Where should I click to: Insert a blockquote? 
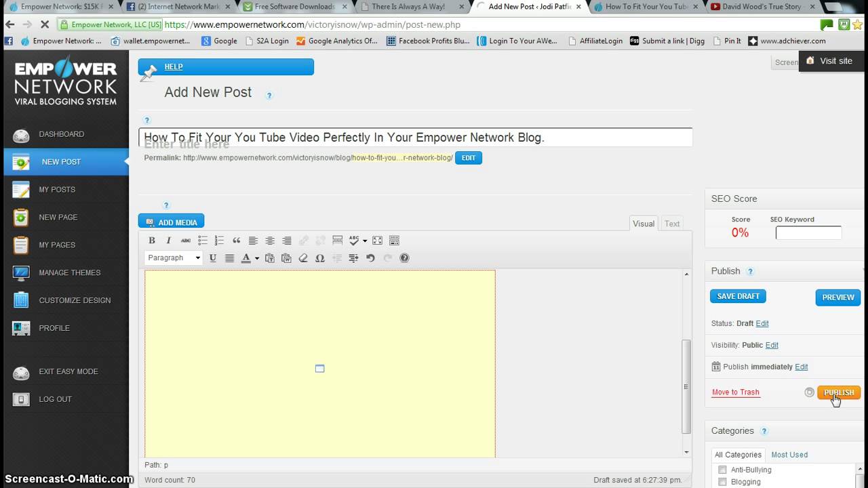[236, 241]
